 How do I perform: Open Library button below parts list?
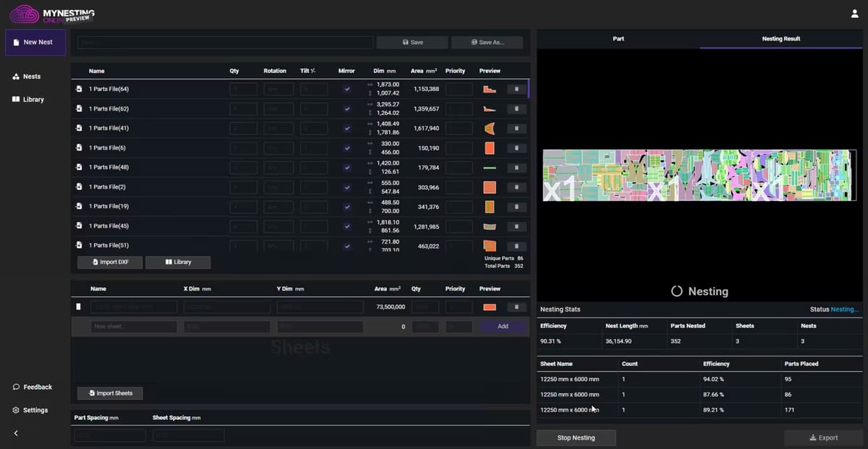tap(178, 262)
